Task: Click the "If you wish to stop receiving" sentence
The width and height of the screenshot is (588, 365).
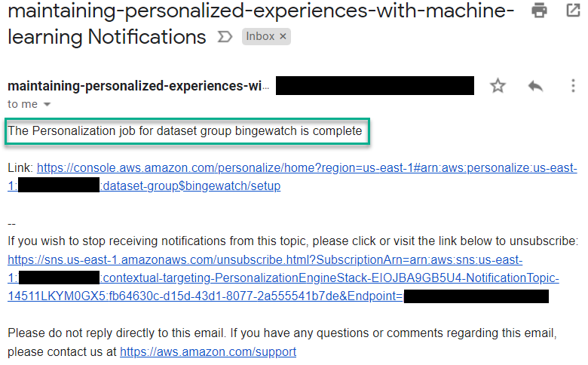Action: tap(293, 241)
